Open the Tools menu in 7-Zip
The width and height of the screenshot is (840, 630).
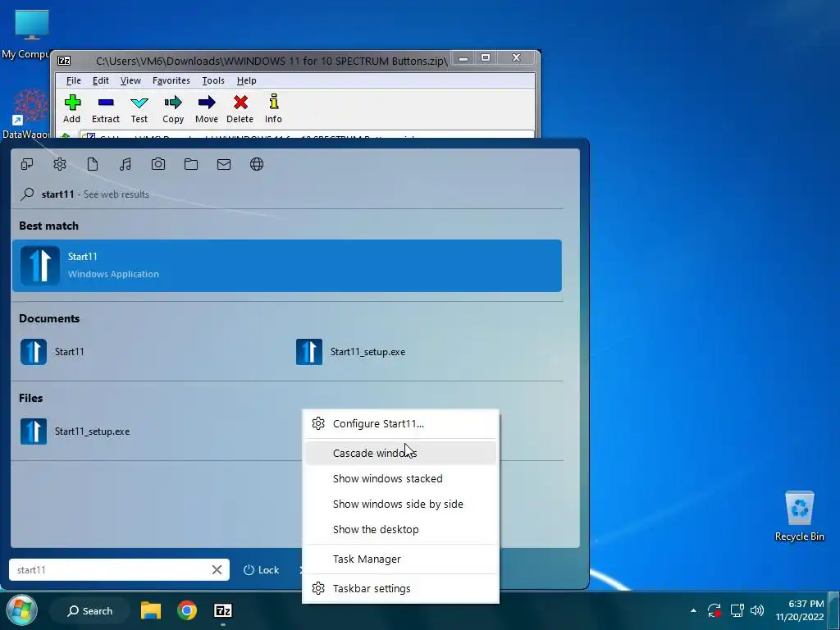click(213, 80)
